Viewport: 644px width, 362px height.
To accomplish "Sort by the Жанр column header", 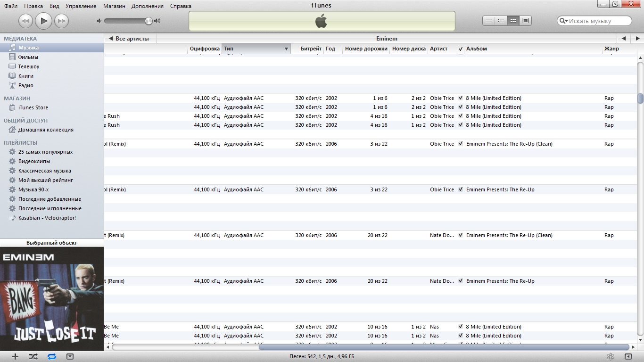I will click(x=619, y=49).
